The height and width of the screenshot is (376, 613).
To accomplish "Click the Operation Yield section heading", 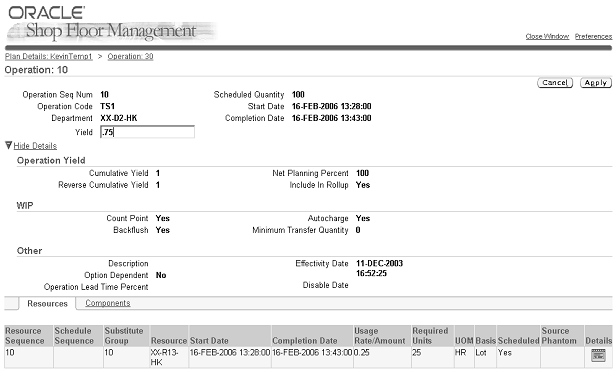I will 51,161.
